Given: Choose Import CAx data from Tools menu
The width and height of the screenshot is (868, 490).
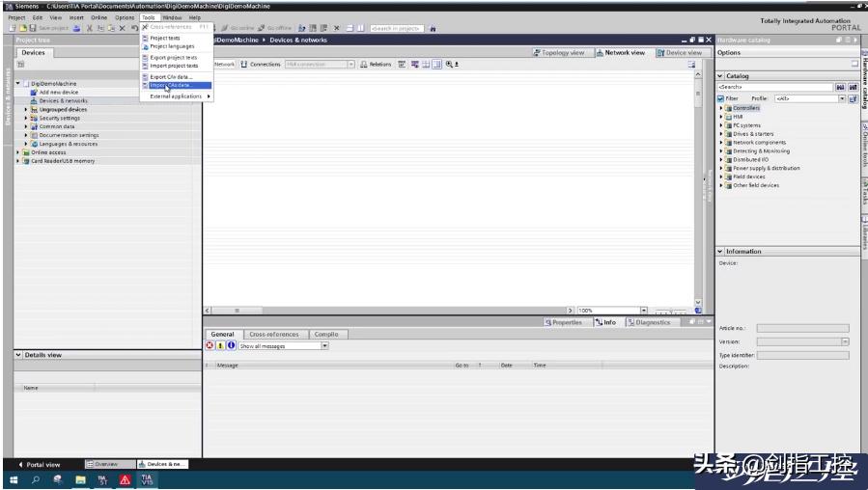Looking at the screenshot, I should point(176,85).
